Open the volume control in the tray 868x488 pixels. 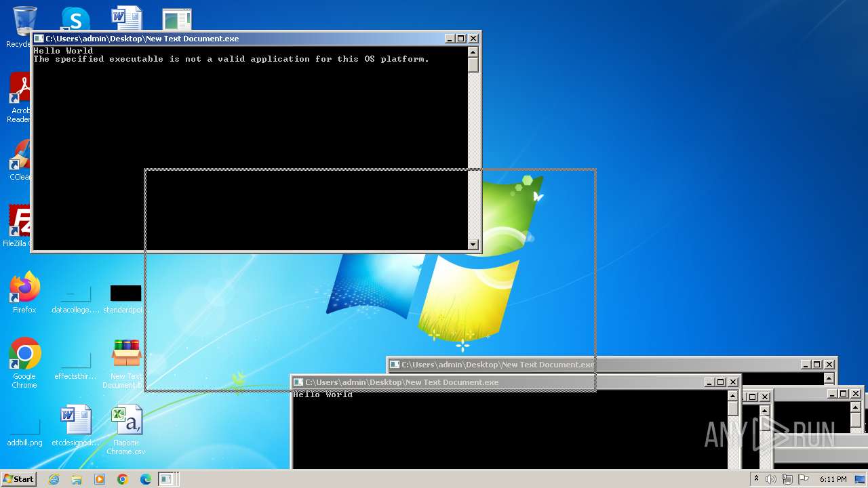click(771, 479)
